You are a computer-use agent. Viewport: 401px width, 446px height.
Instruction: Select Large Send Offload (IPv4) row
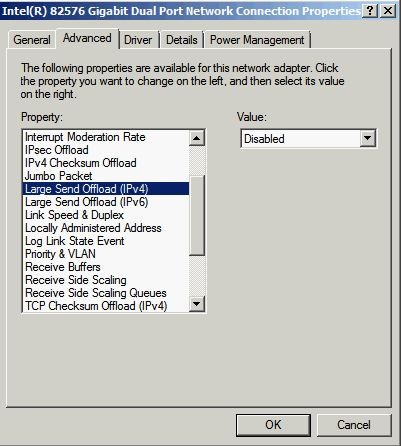(x=106, y=189)
